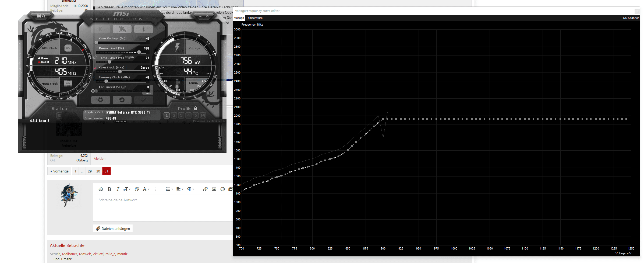Toggle fan Auto mode button
Viewport: 644px width, 263px height.
coord(148,94)
